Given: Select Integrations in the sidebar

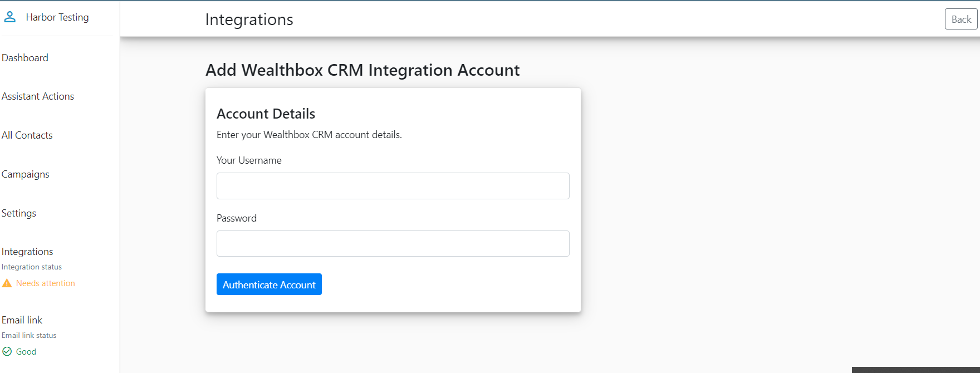Looking at the screenshot, I should click(x=27, y=252).
